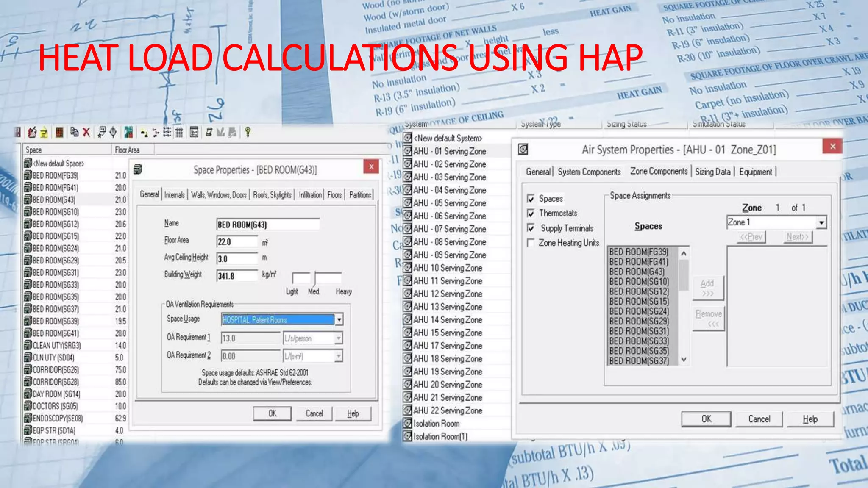
Task: Expand the Zone 1 selector dropdown
Action: click(821, 222)
